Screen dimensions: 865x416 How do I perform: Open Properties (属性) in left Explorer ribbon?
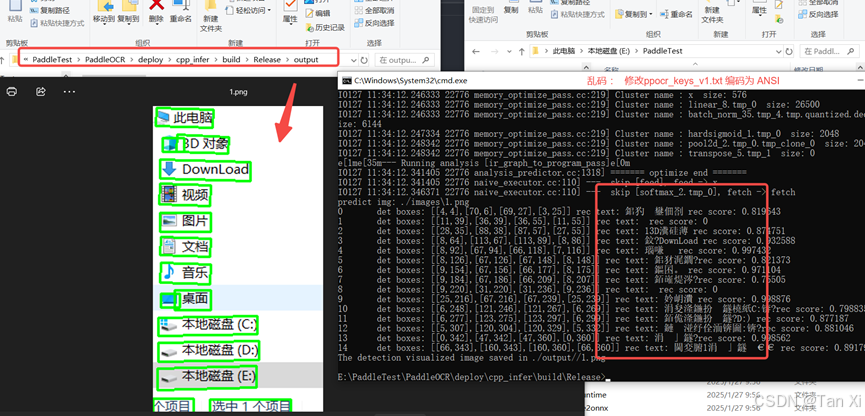click(x=290, y=12)
